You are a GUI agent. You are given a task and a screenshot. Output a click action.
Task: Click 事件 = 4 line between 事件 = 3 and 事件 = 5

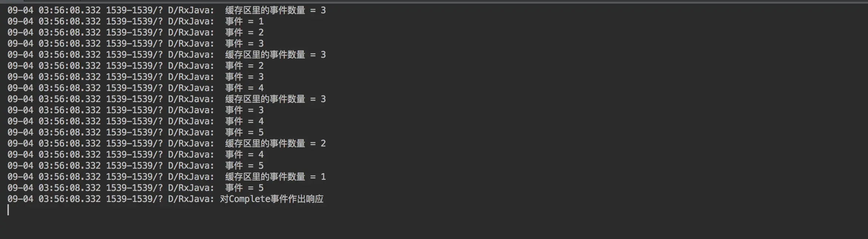click(136, 121)
